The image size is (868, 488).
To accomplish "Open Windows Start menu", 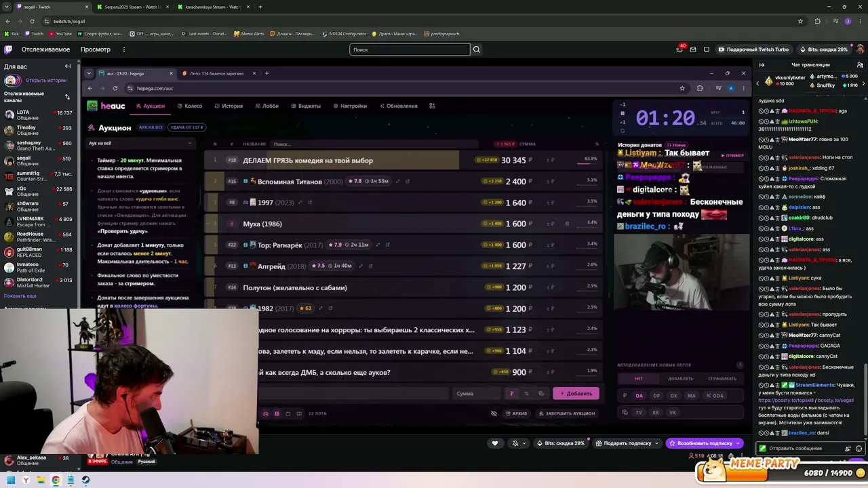I will (x=11, y=480).
